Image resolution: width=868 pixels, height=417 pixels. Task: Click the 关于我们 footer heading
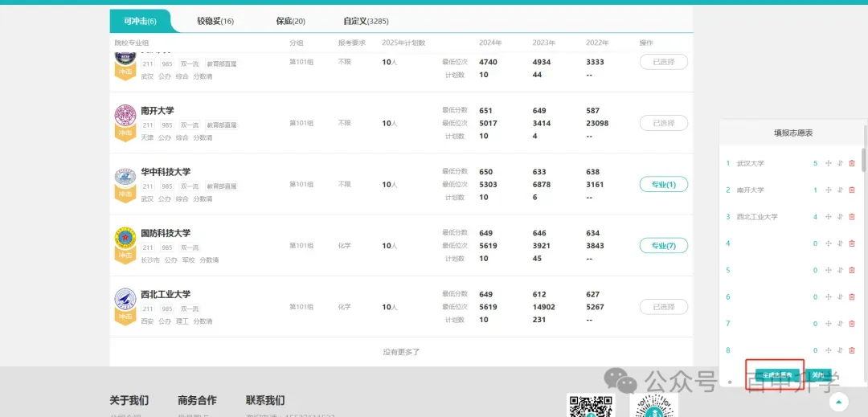point(129,400)
